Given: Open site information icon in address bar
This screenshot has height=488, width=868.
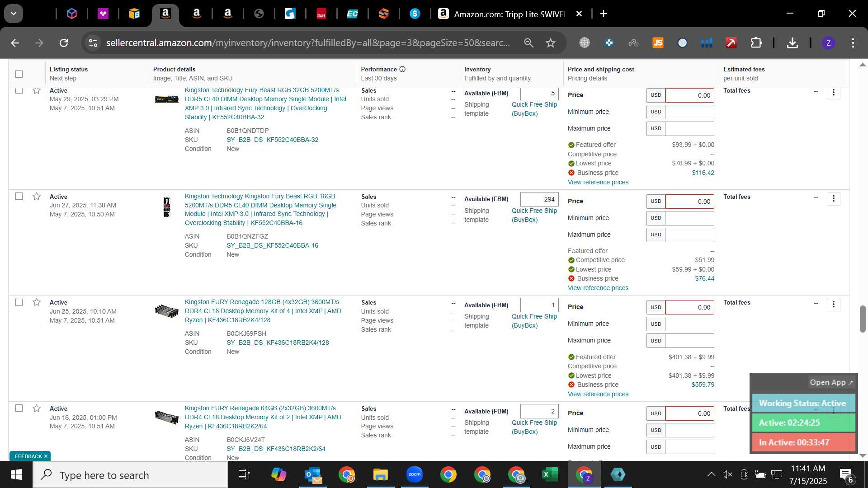Looking at the screenshot, I should (x=93, y=43).
